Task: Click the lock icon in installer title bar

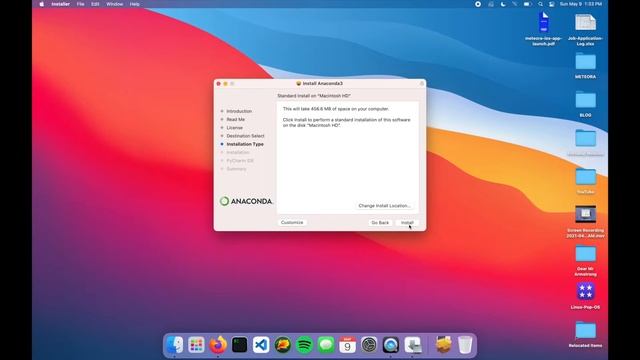Action: (422, 83)
